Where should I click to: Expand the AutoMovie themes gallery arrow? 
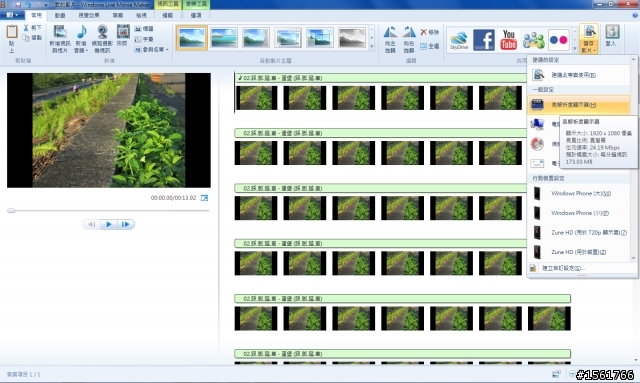[x=372, y=47]
